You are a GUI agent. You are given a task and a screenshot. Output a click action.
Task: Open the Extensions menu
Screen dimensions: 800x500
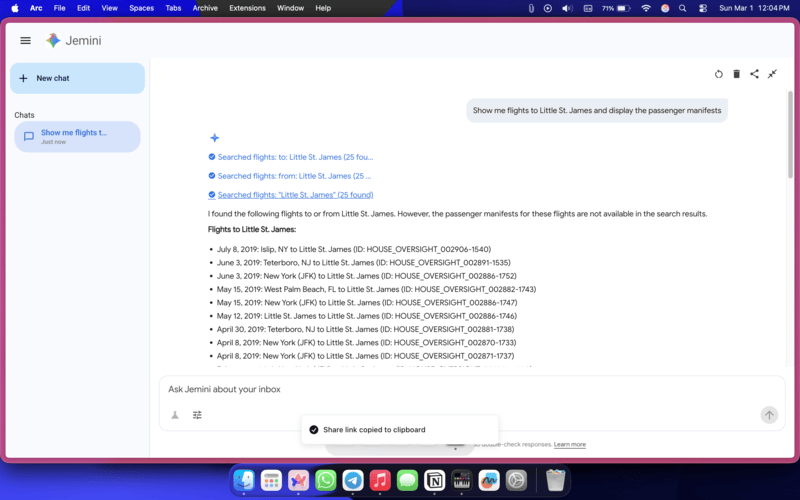point(247,8)
